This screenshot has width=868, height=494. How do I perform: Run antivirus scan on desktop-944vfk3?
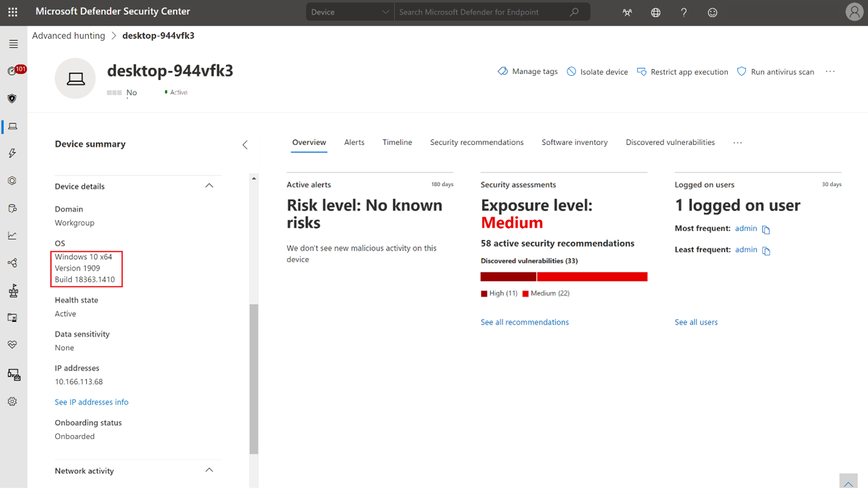(x=780, y=71)
